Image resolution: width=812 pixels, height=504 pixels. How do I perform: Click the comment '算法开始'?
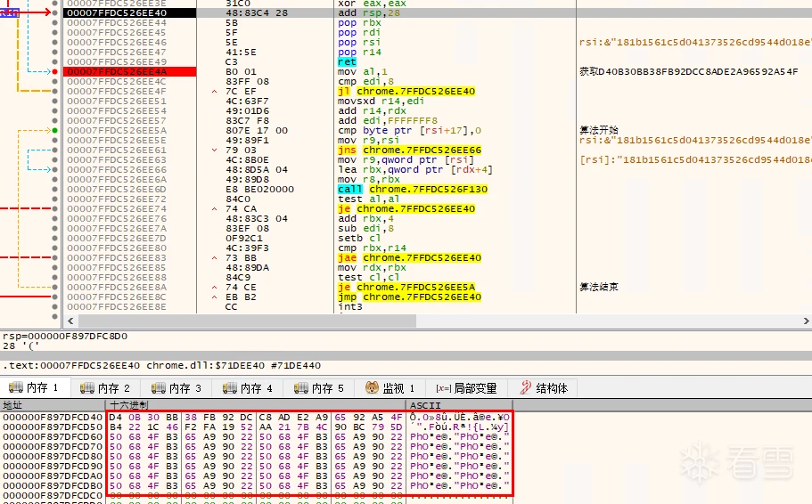click(599, 130)
